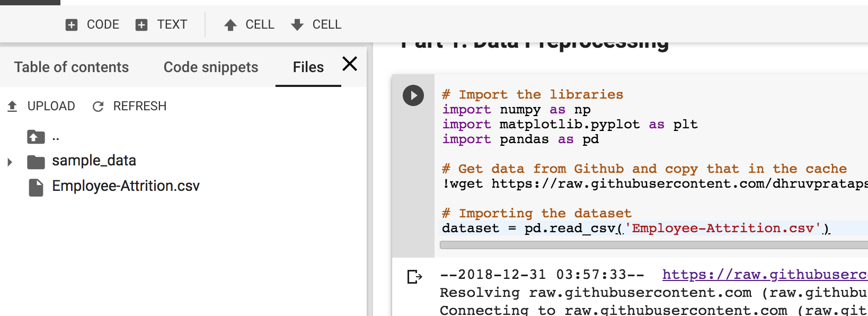Screen dimensions: 868x316
Task: Click the UPLOAD button label
Action: click(x=51, y=106)
